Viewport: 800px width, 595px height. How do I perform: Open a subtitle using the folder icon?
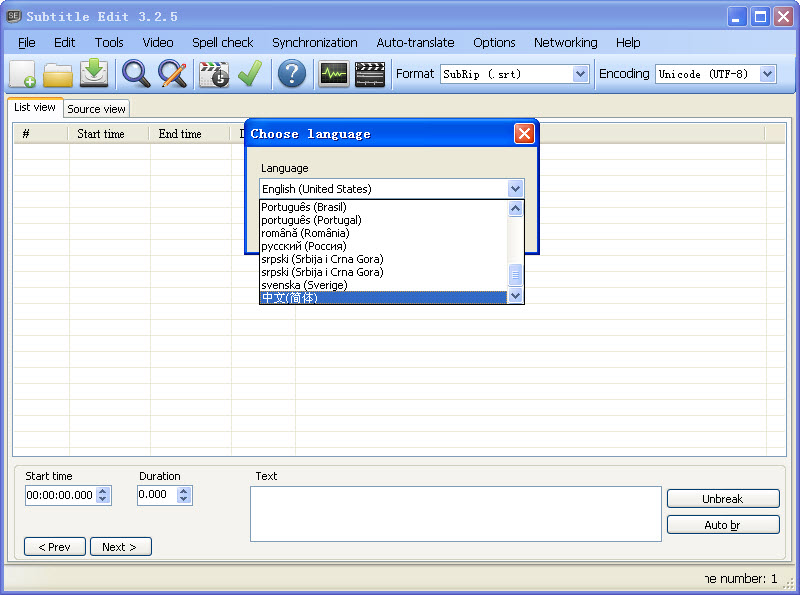tap(58, 75)
